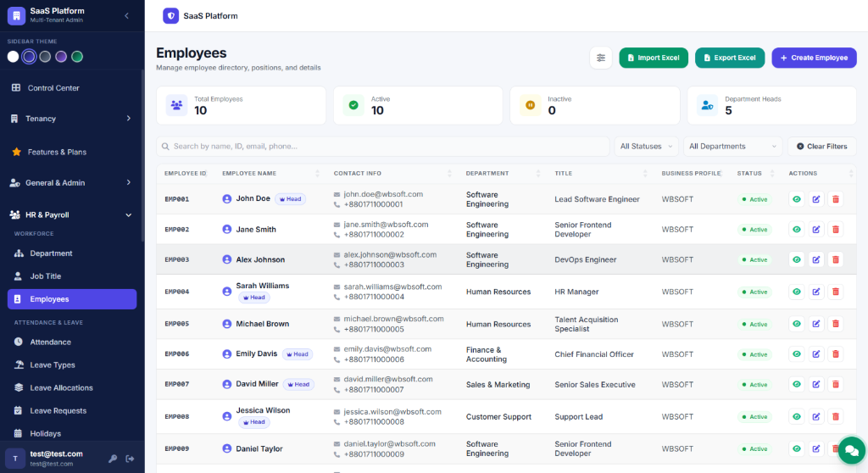This screenshot has width=868, height=473.
Task: Click the key icon beside test@test.com
Action: pyautogui.click(x=113, y=459)
